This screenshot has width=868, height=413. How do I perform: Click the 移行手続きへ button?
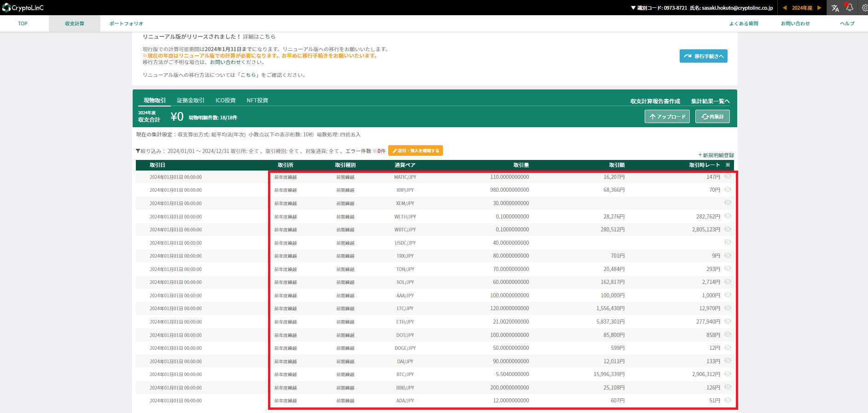click(703, 56)
